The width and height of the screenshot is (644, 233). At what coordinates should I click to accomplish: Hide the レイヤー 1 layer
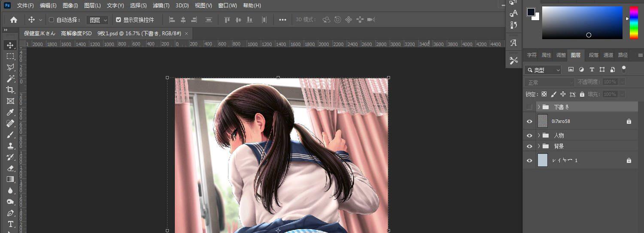pyautogui.click(x=529, y=160)
